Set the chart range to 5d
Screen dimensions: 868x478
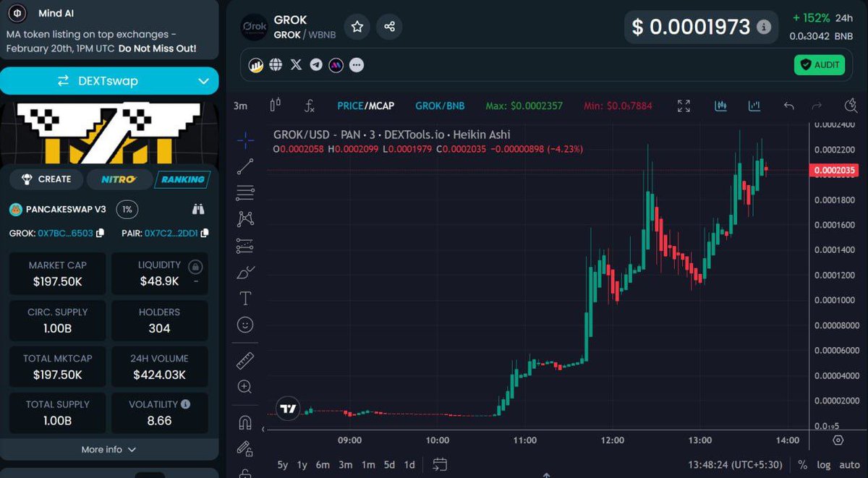(x=389, y=465)
